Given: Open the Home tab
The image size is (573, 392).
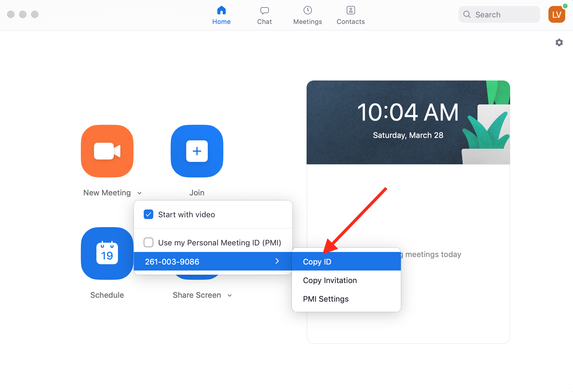Looking at the screenshot, I should point(221,16).
